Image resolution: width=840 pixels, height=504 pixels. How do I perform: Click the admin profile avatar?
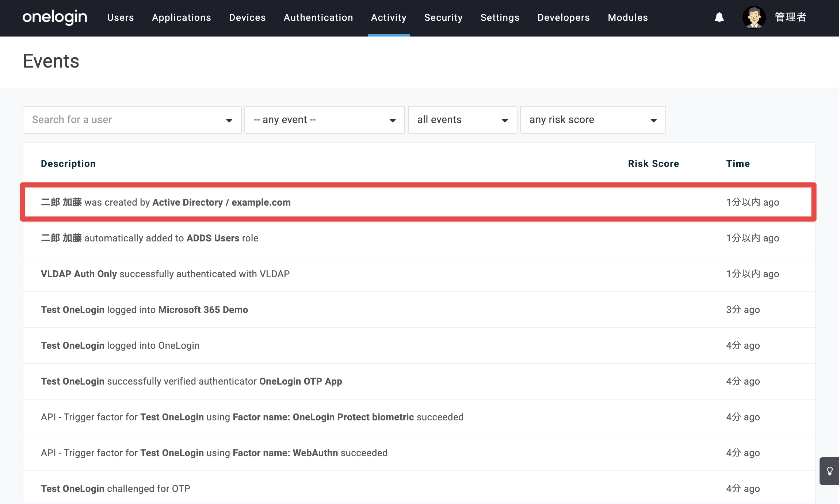tap(754, 17)
